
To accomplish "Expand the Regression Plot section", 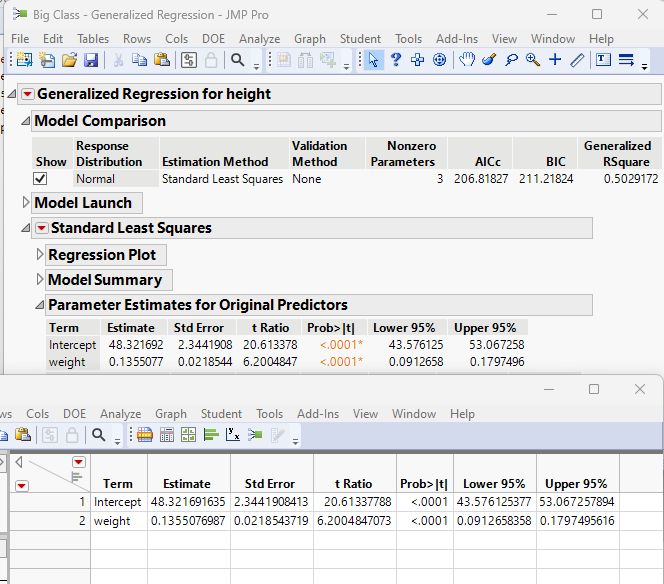I will click(x=40, y=255).
